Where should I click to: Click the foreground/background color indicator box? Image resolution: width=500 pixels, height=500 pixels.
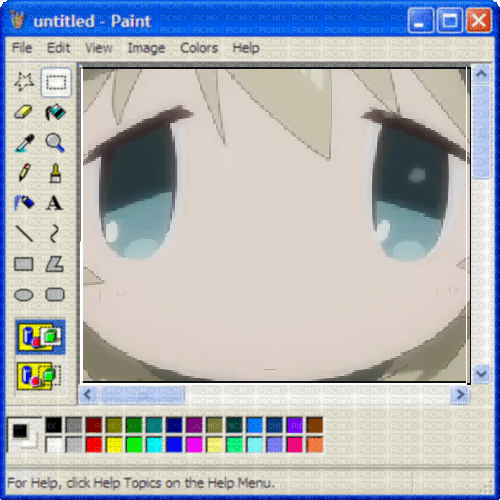(x=24, y=434)
